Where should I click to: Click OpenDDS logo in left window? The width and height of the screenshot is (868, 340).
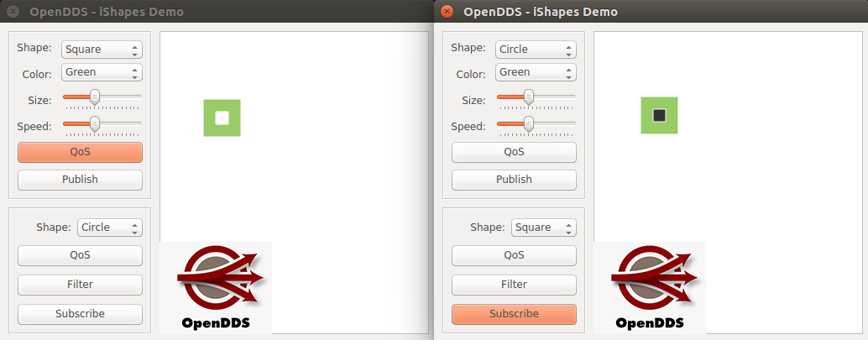pos(216,287)
